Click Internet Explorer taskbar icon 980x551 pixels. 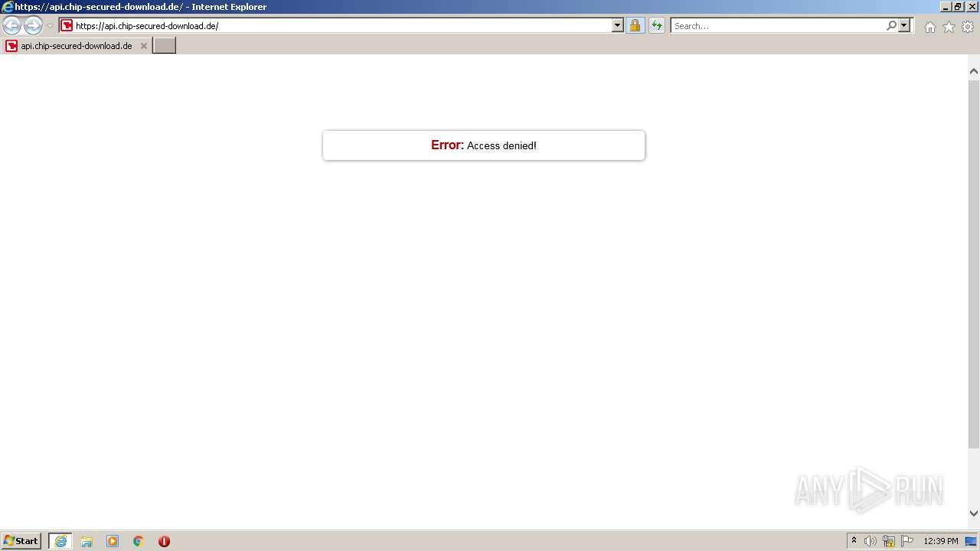(60, 541)
